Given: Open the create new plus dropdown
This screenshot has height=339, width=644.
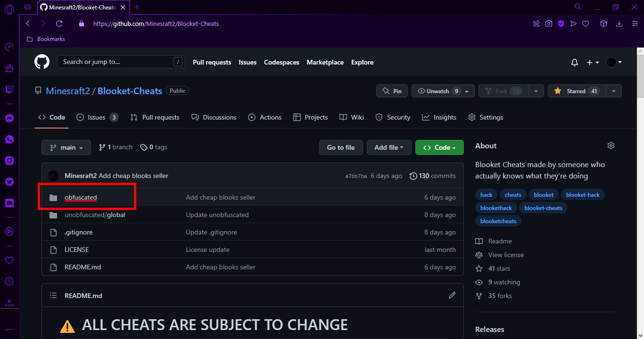Looking at the screenshot, I should (593, 63).
